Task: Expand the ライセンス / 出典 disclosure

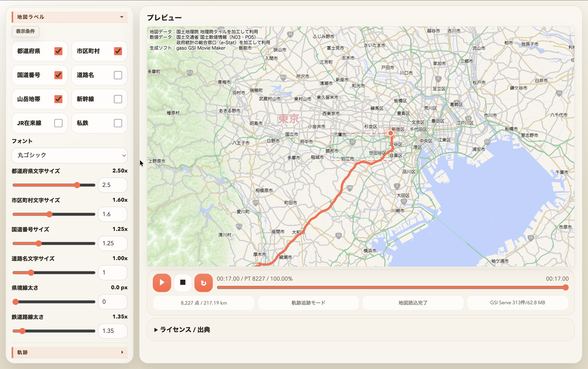Action: click(x=182, y=330)
